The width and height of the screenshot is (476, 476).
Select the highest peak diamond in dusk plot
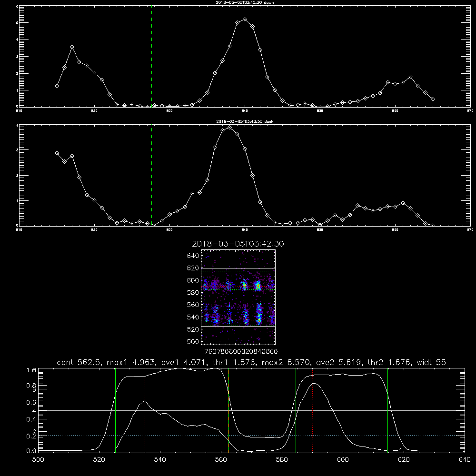[230, 128]
